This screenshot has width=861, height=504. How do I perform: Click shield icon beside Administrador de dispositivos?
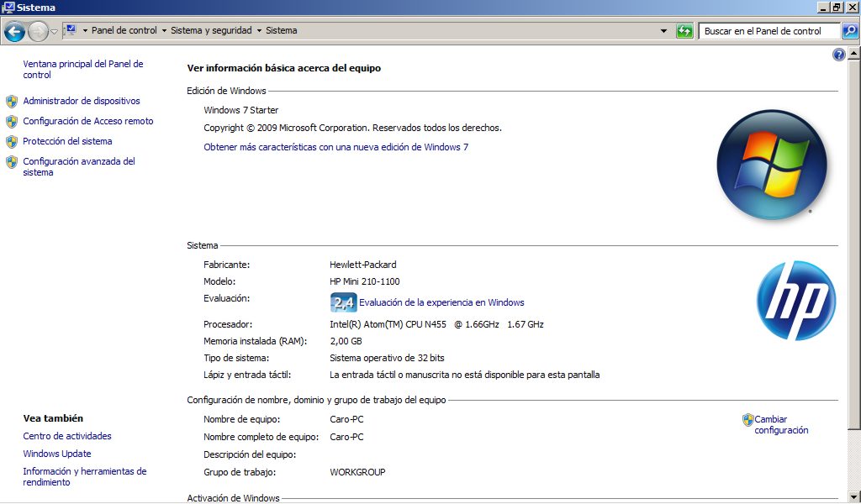(12, 102)
